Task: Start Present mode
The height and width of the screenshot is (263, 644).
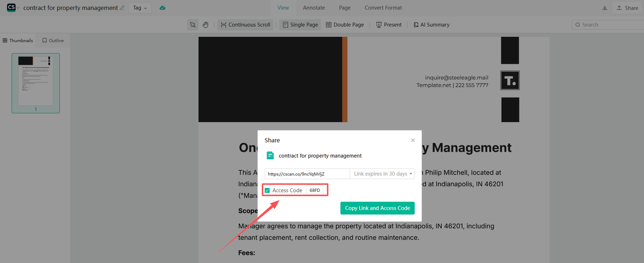Action: coord(388,25)
